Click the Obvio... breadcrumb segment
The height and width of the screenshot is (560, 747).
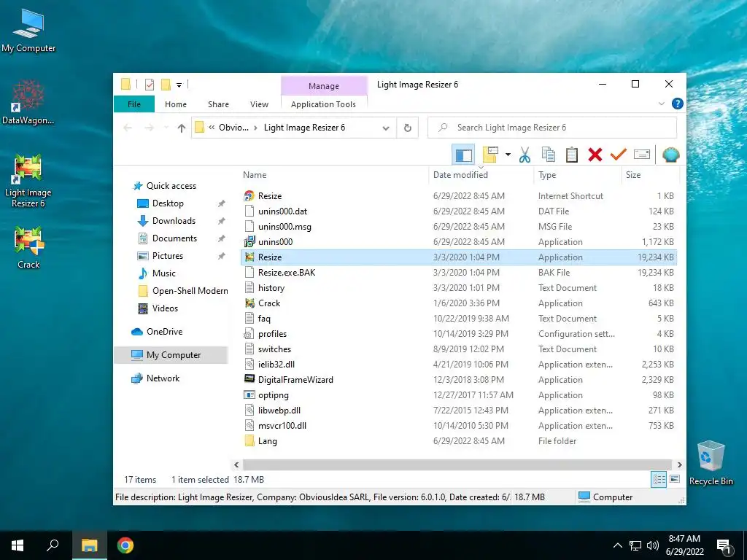233,128
